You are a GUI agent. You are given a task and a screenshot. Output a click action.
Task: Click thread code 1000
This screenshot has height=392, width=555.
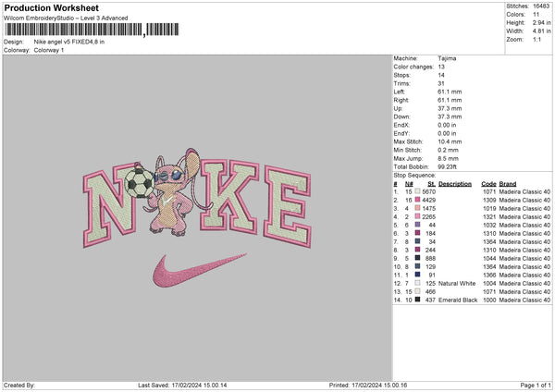pyautogui.click(x=489, y=300)
